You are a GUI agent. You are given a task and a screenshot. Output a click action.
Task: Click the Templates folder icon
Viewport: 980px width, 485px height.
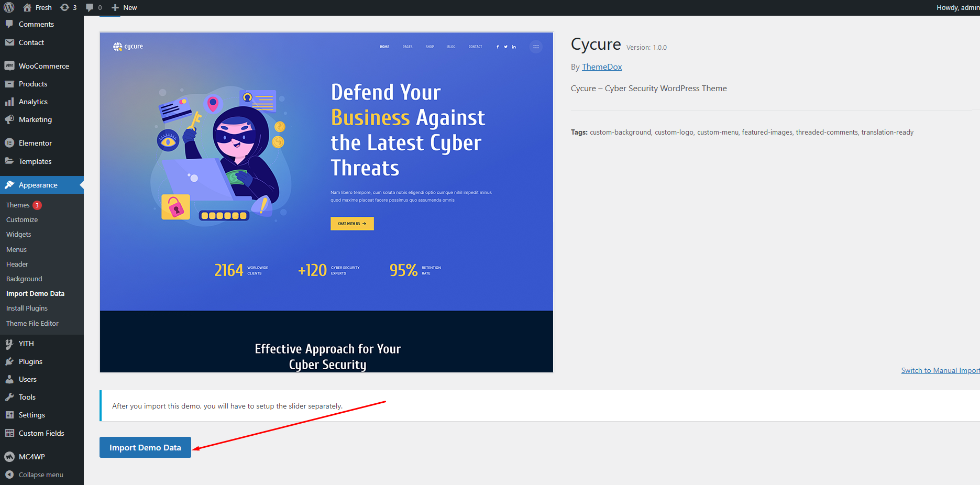(9, 161)
